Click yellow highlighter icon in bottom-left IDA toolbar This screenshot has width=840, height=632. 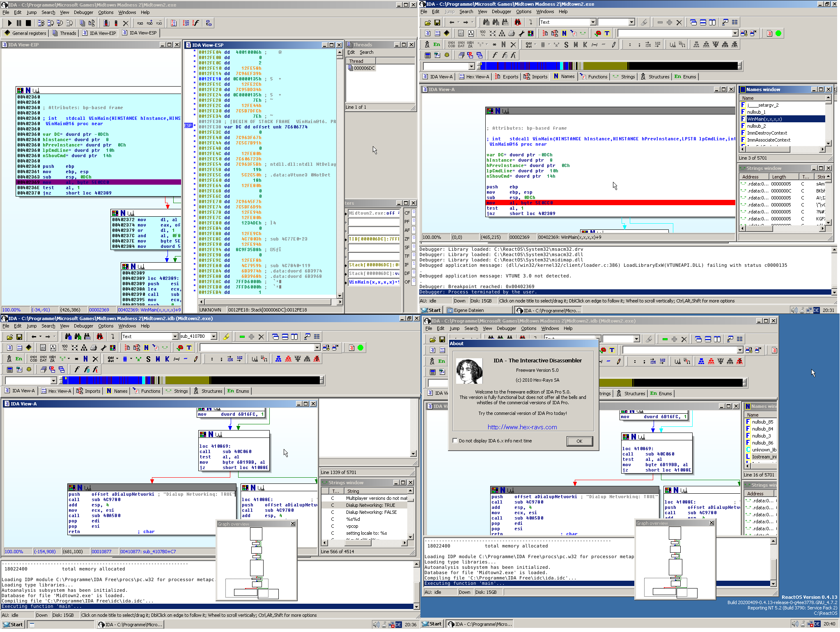226,337
